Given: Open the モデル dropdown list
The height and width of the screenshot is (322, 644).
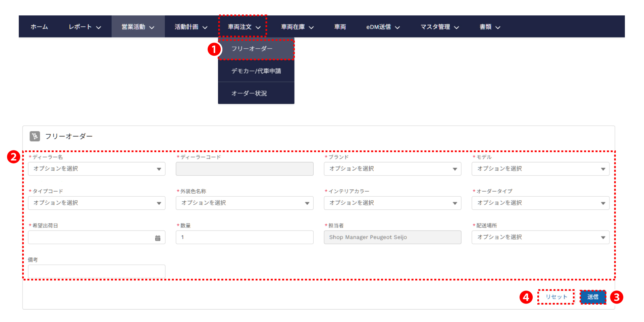Looking at the screenshot, I should pos(540,169).
